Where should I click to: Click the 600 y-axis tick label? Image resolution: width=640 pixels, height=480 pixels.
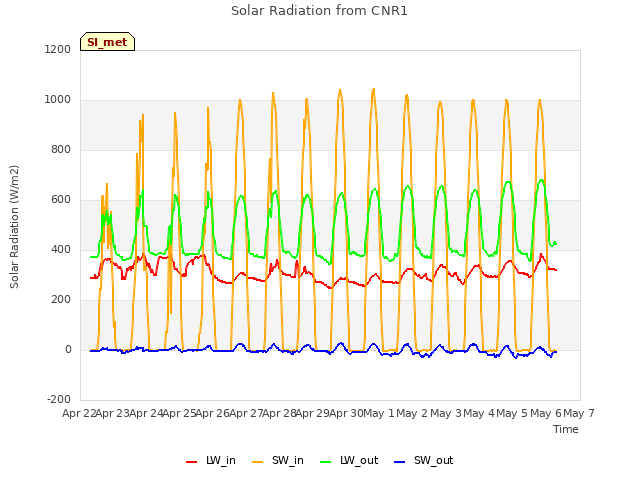click(x=61, y=200)
